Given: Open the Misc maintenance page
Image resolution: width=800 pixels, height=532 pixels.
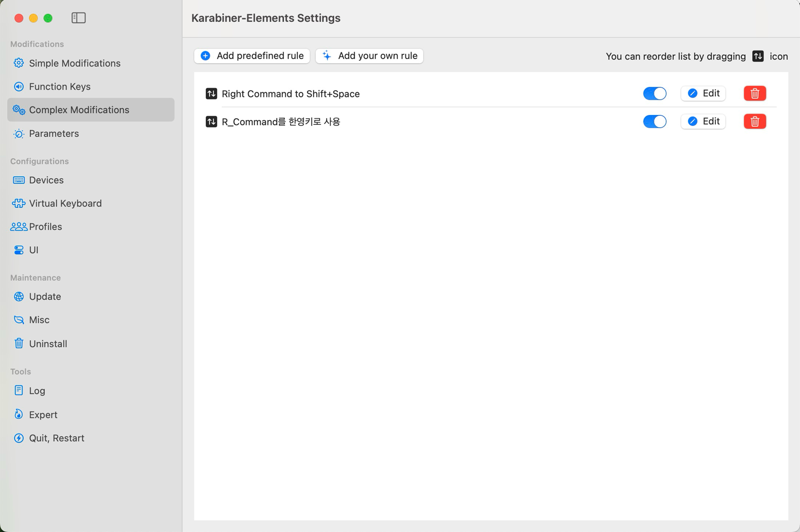Looking at the screenshot, I should coord(91,320).
